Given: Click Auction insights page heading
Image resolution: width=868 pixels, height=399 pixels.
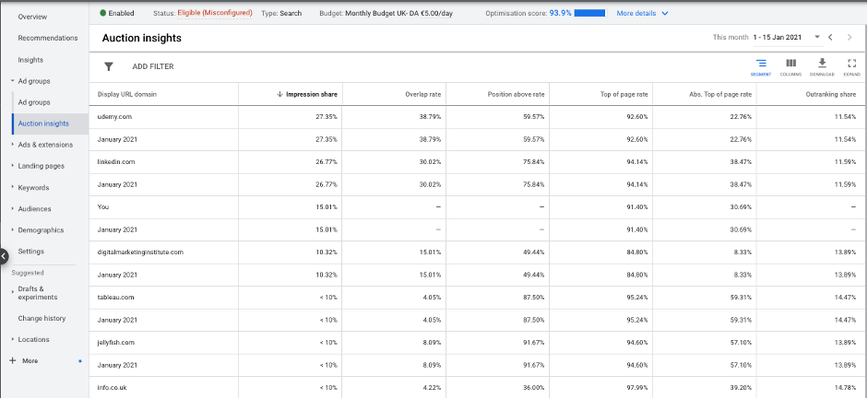Looking at the screenshot, I should [x=142, y=38].
